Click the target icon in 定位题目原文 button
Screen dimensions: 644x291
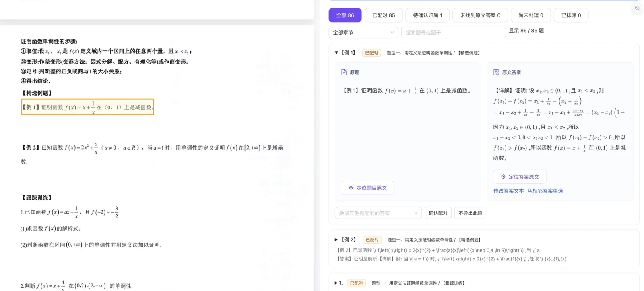pyautogui.click(x=351, y=188)
